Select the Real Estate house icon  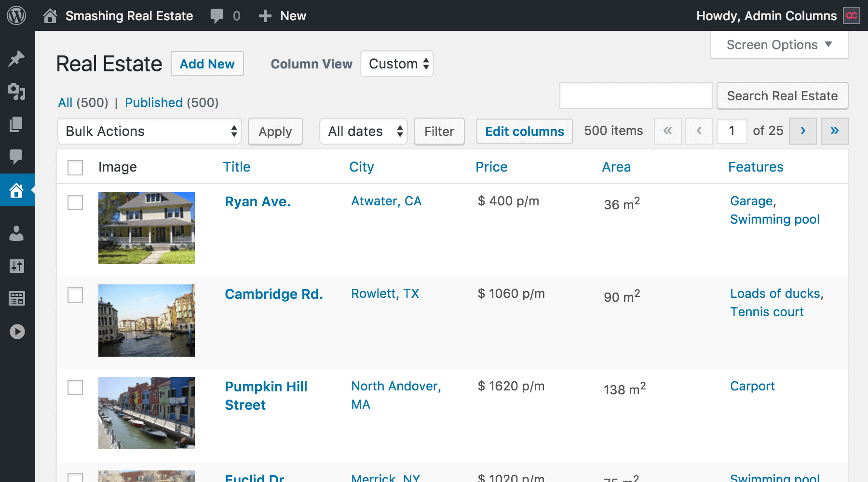click(16, 190)
